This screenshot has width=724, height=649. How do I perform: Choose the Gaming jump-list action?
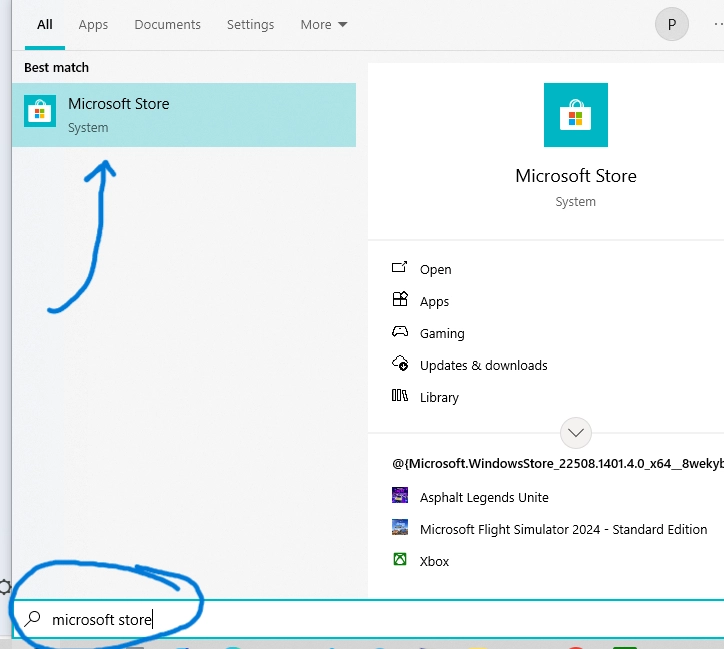pos(442,333)
